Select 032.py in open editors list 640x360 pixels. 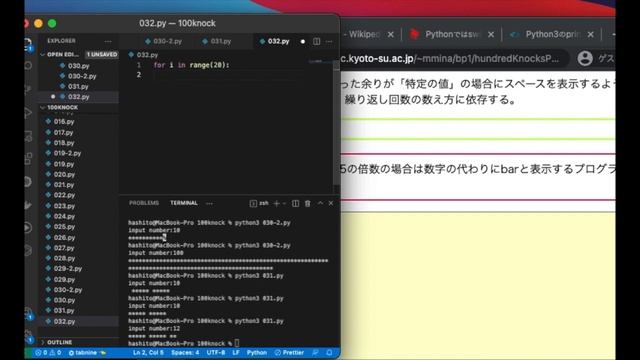click(79, 97)
